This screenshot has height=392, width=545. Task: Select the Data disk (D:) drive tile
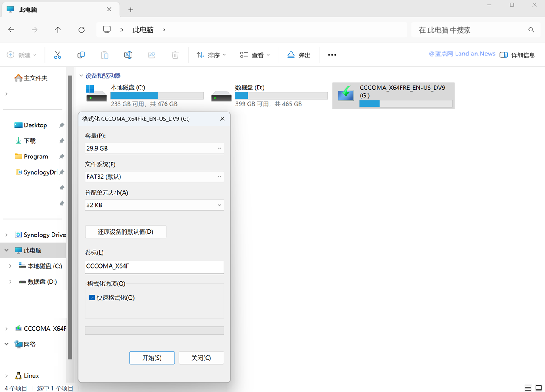[x=269, y=95]
